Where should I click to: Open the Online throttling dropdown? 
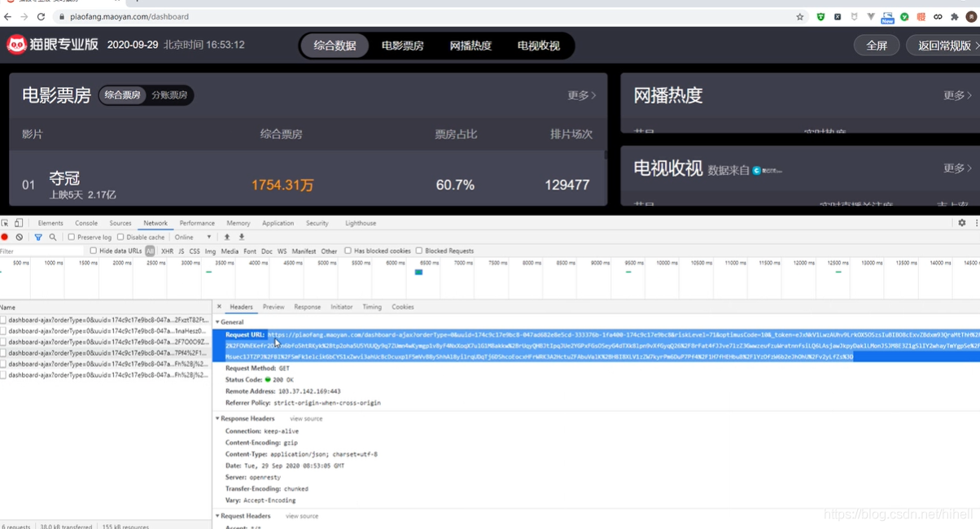pos(194,237)
